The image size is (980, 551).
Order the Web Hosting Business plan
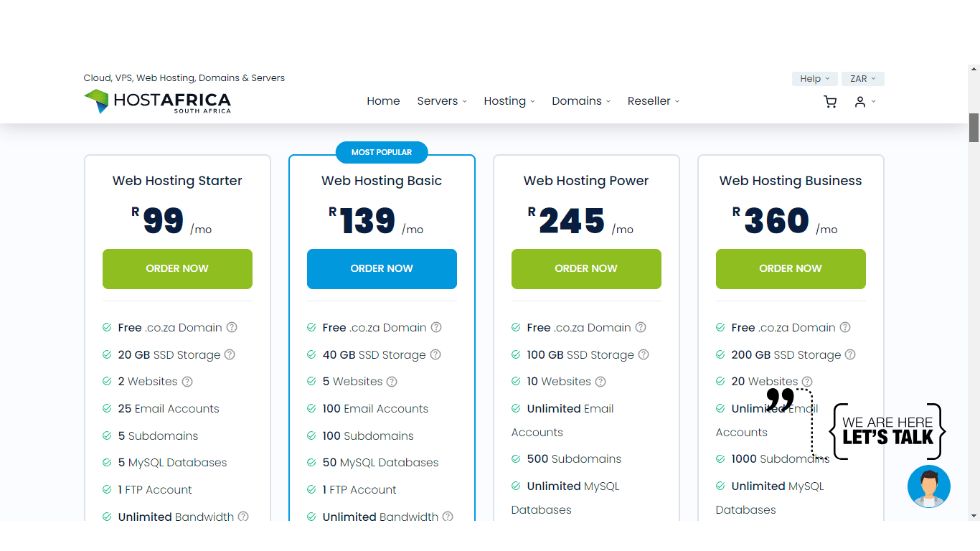point(791,269)
